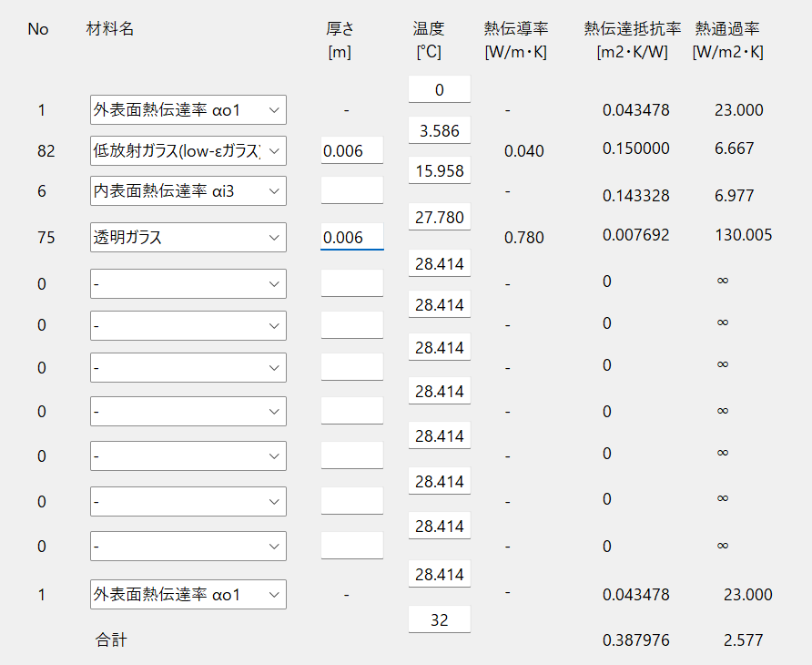Image resolution: width=812 pixels, height=665 pixels.
Task: Click the thickness field of 透明ガラス row
Action: [352, 237]
